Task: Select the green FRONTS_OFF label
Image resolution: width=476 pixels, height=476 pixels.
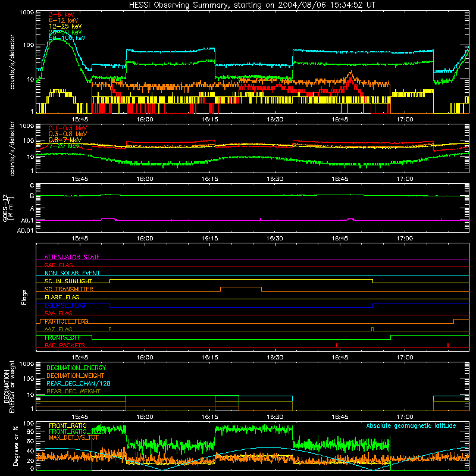Action: coord(63,337)
